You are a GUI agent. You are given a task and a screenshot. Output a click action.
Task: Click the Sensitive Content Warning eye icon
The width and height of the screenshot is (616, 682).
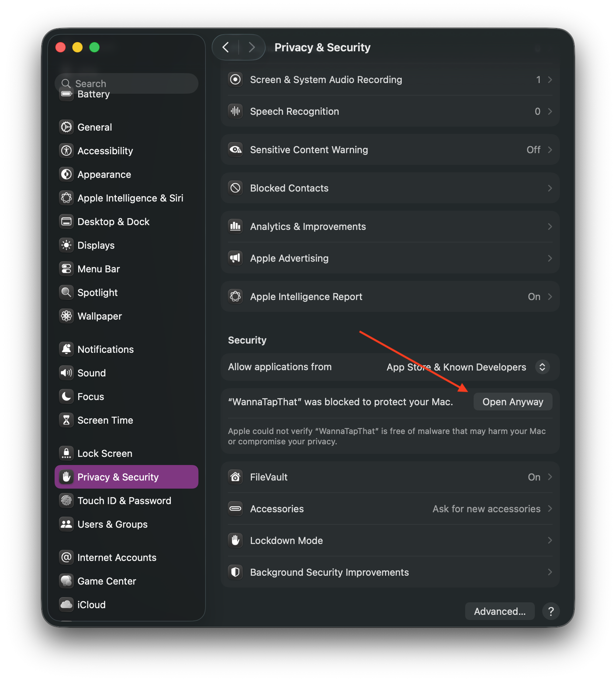[x=235, y=149]
